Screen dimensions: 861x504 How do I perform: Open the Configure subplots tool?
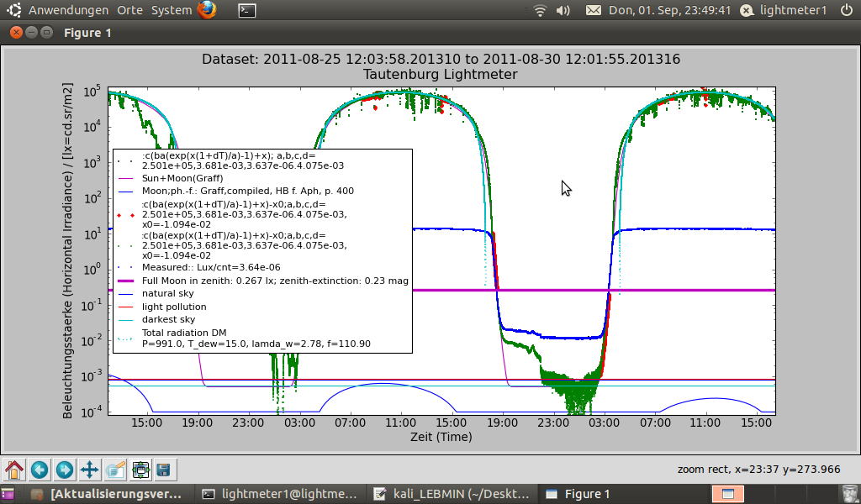(140, 470)
